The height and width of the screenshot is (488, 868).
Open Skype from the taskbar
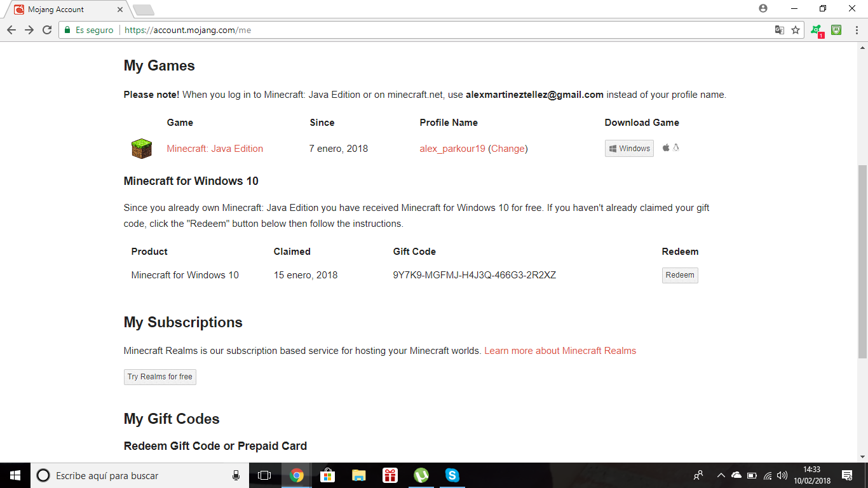tap(452, 475)
